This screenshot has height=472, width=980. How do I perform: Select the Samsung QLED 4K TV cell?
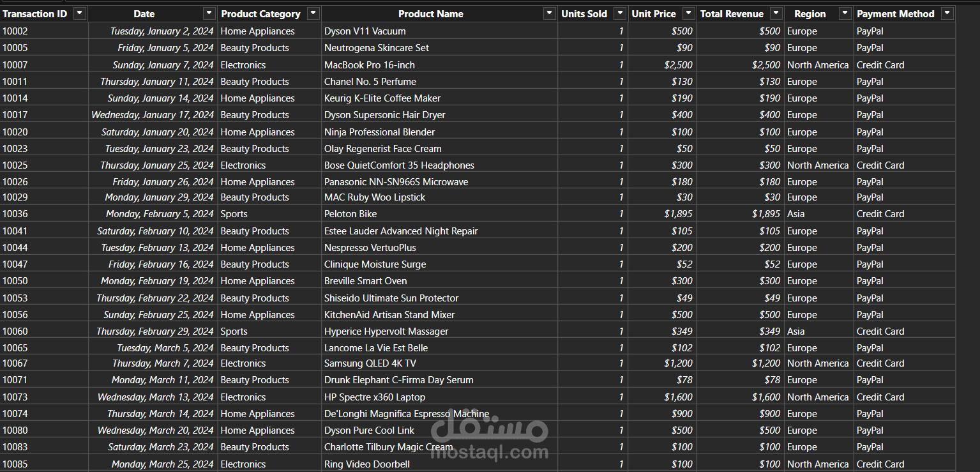pyautogui.click(x=439, y=363)
